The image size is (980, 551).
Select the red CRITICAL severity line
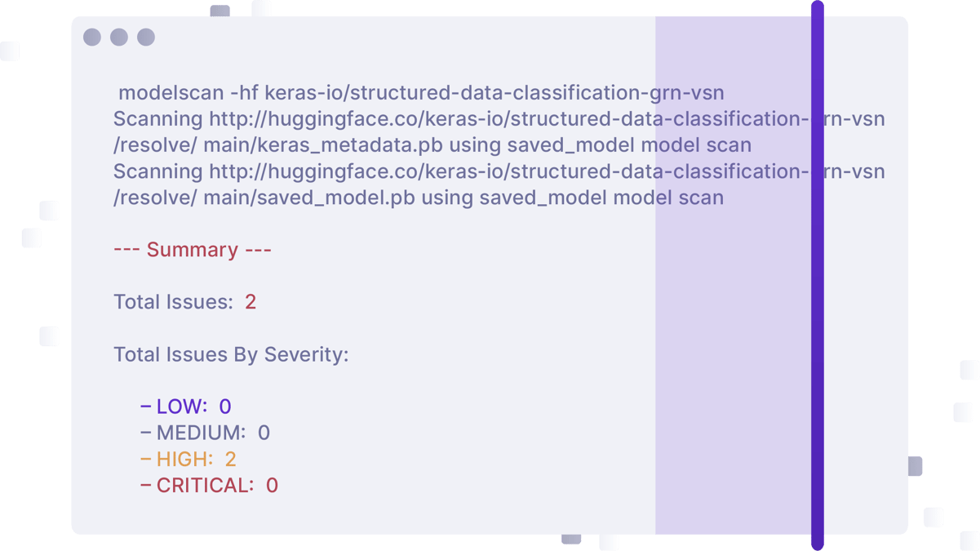coord(210,486)
